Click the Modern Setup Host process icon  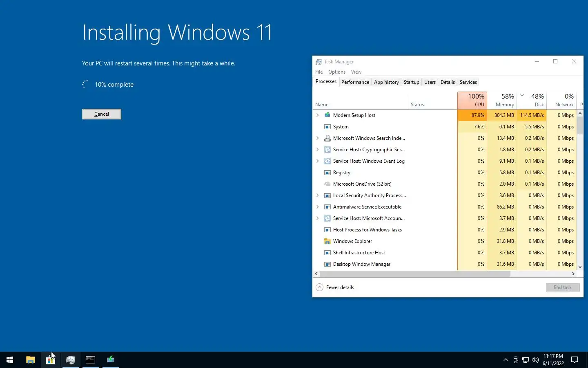tap(327, 115)
